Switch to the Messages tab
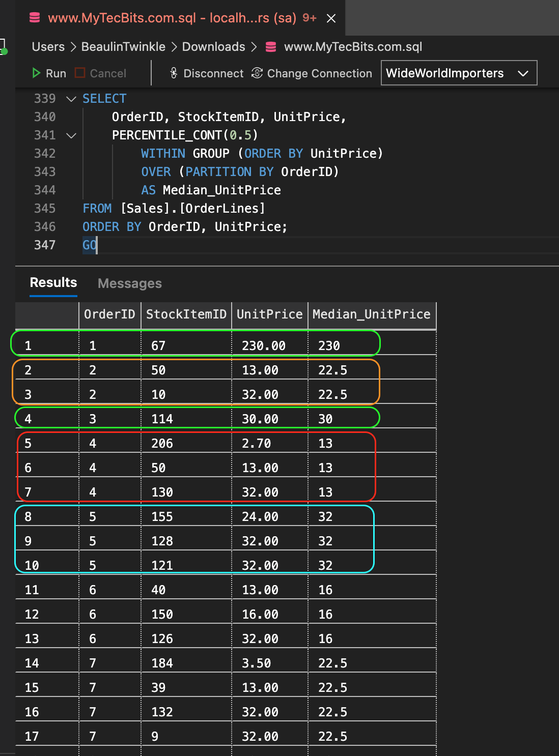Viewport: 559px width, 756px height. coord(129,283)
